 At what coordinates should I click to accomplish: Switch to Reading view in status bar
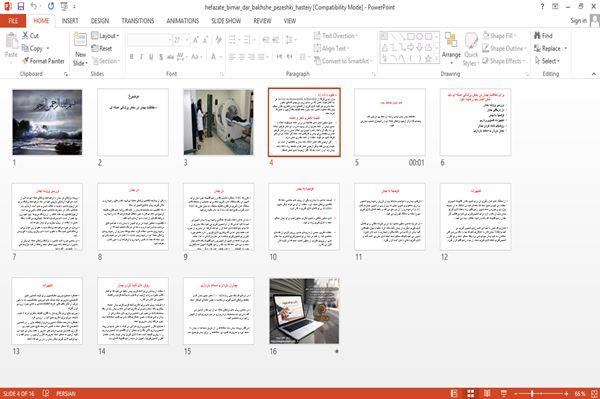487,393
